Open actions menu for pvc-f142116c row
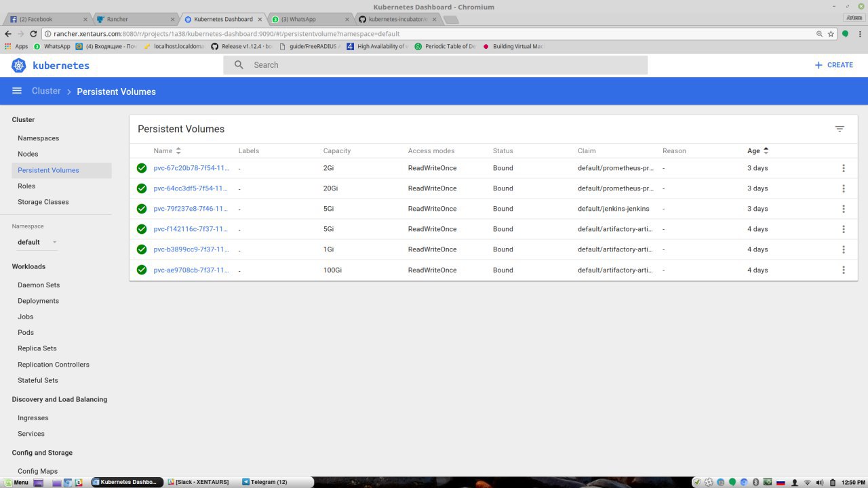 [x=844, y=229]
